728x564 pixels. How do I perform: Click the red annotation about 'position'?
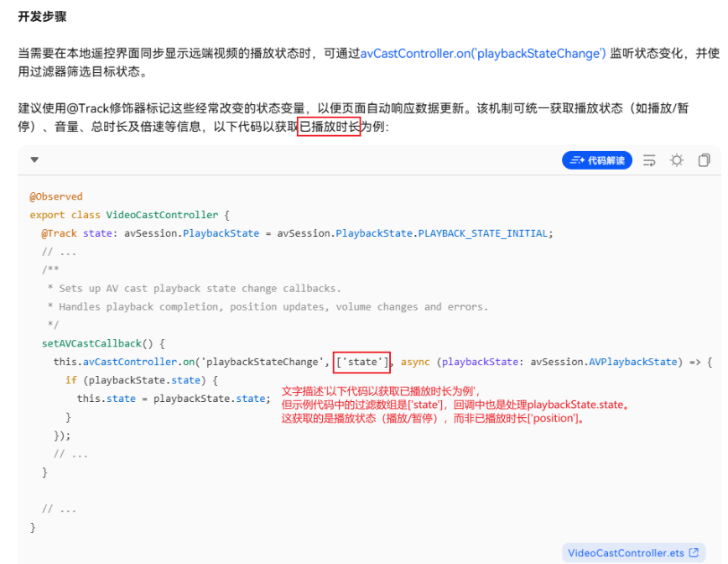tap(432, 418)
